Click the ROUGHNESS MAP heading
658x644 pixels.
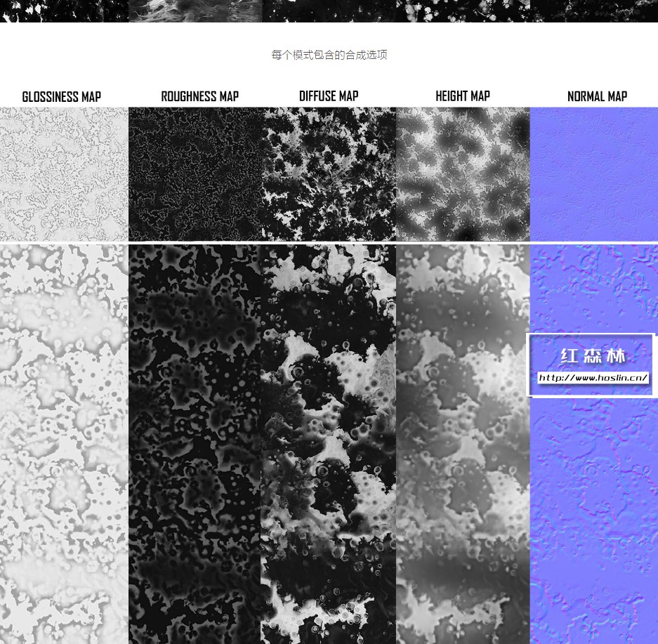pos(199,96)
